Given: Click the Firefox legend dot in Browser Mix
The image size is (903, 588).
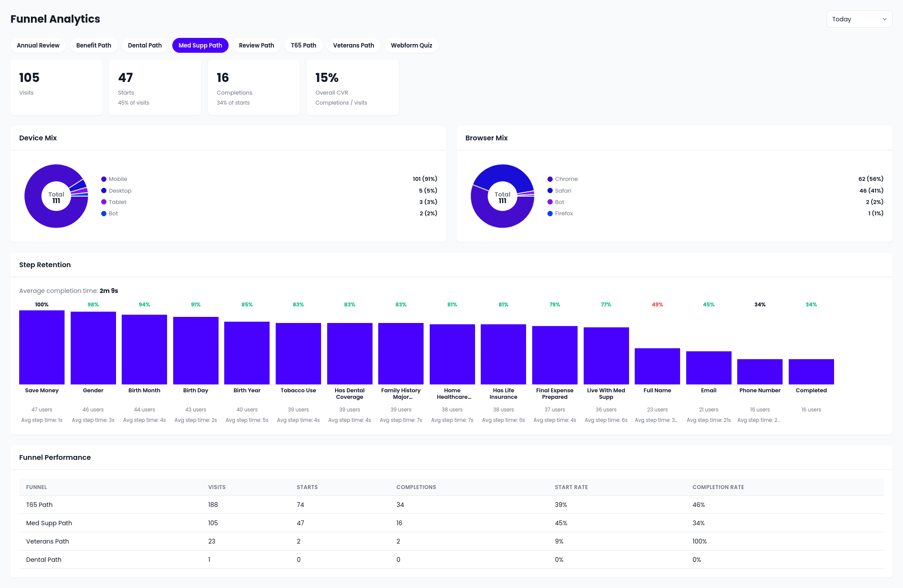Looking at the screenshot, I should pyautogui.click(x=550, y=213).
